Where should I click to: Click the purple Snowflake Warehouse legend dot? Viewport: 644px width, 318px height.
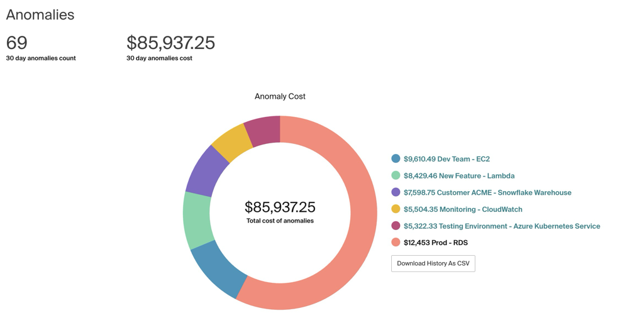pyautogui.click(x=396, y=192)
